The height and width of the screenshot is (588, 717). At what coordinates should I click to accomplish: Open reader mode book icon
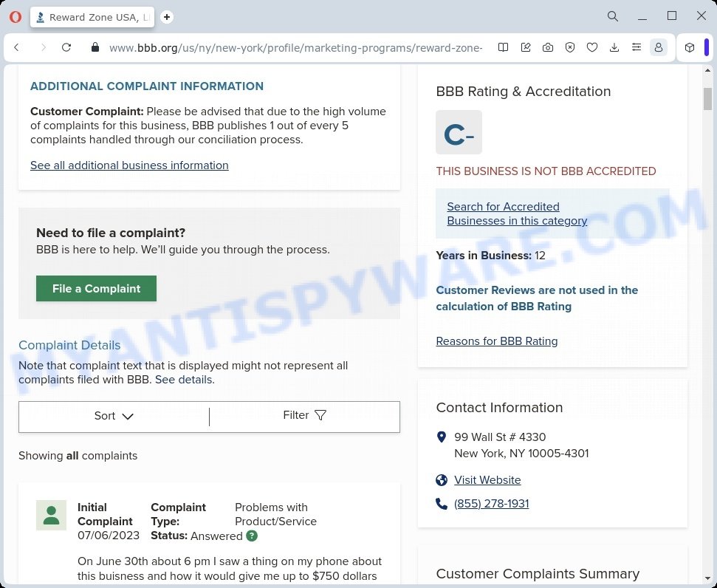point(503,47)
